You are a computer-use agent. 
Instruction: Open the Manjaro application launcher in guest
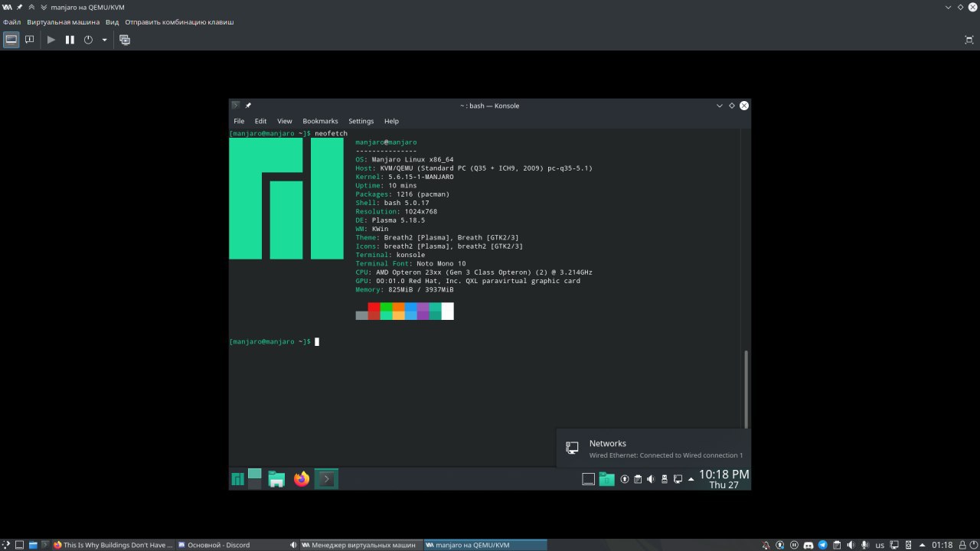point(238,479)
